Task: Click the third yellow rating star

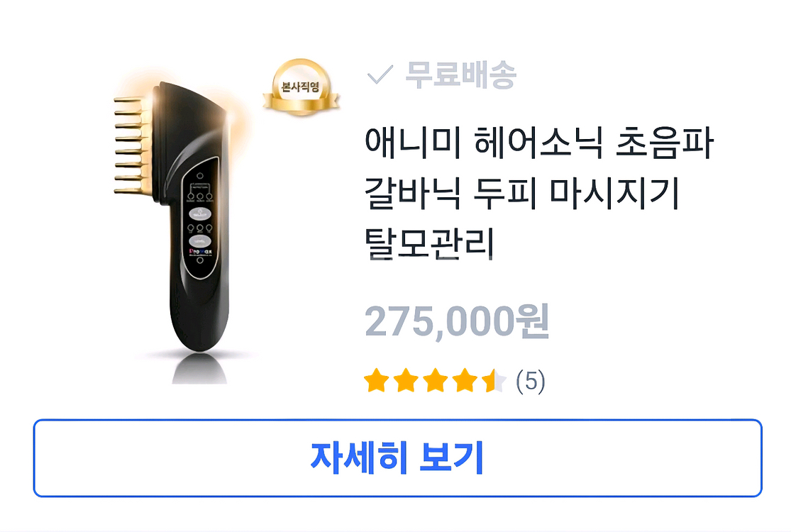Action: [x=435, y=381]
